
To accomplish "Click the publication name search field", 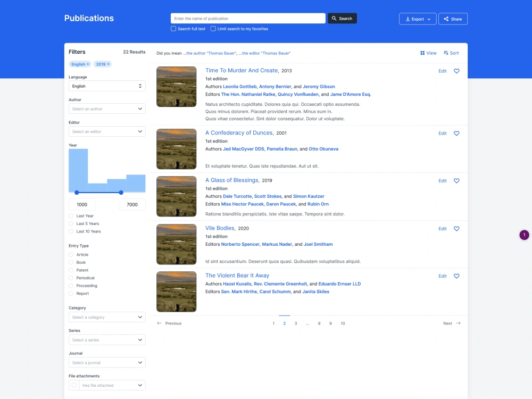I will [247, 18].
